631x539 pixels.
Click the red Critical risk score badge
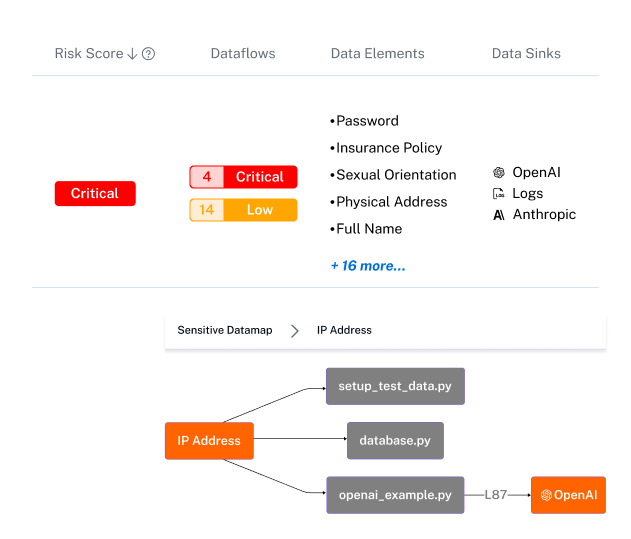95,193
